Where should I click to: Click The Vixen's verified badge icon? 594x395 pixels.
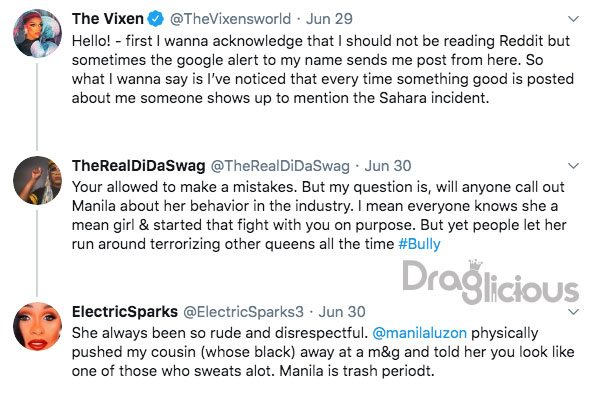pos(155,19)
